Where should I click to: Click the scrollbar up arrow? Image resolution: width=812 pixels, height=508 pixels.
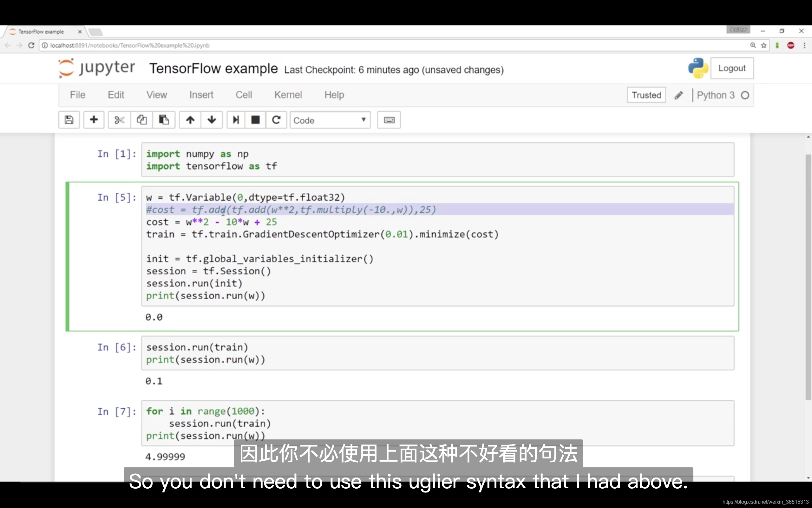coord(808,137)
